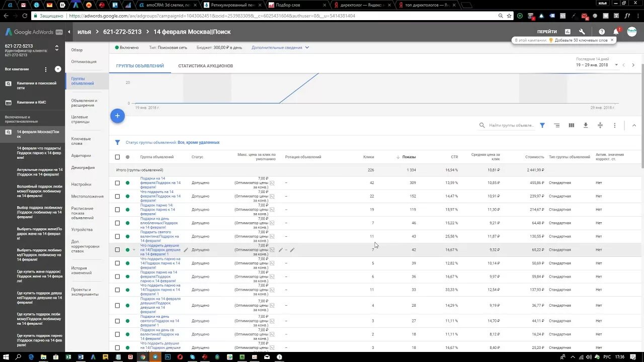Open the date range '19 – 29 янв. 2018' dropdown
This screenshot has height=362, width=644.
point(597,65)
